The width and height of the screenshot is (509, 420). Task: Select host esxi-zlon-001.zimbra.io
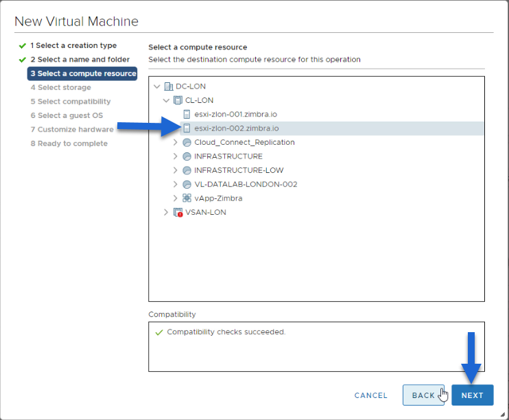click(236, 115)
